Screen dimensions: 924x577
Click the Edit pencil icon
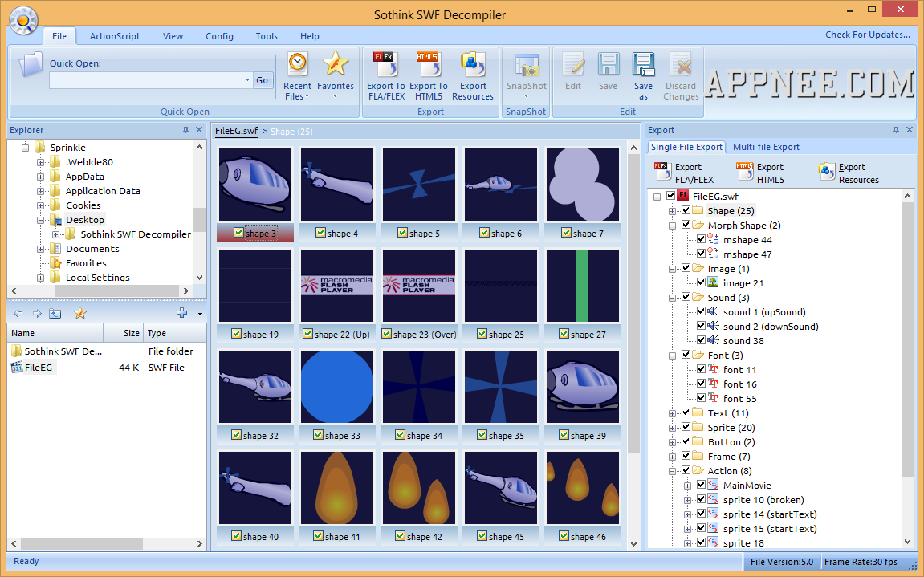pyautogui.click(x=573, y=63)
